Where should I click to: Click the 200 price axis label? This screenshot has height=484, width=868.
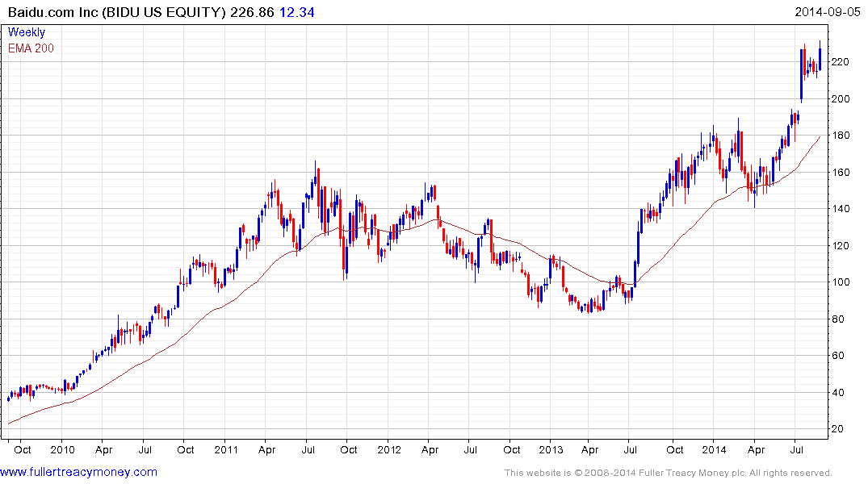pos(841,99)
